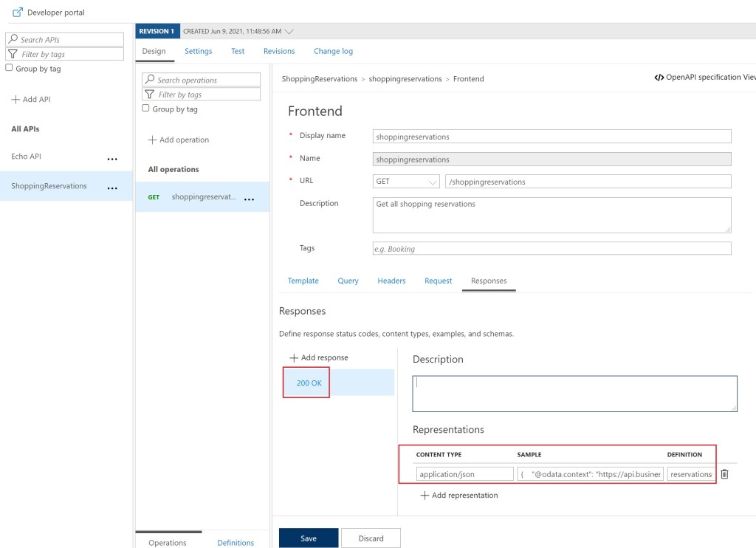
Task: Open the ellipsis menu for ShoppingReservations API
Action: tap(112, 188)
